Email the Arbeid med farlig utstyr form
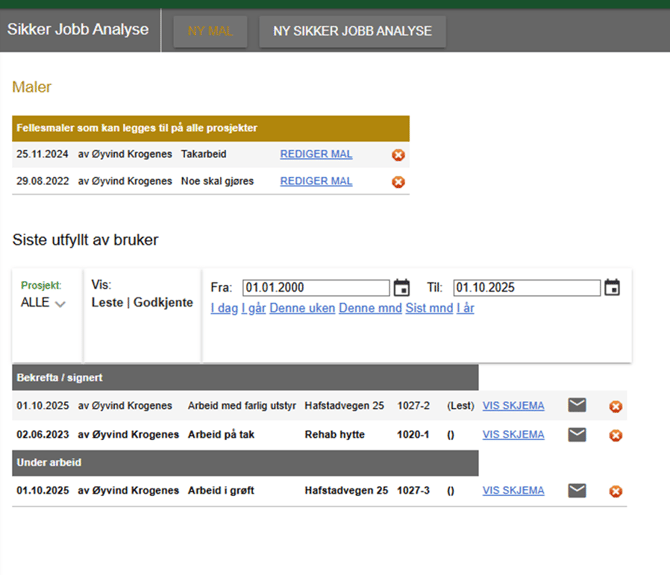 (577, 406)
